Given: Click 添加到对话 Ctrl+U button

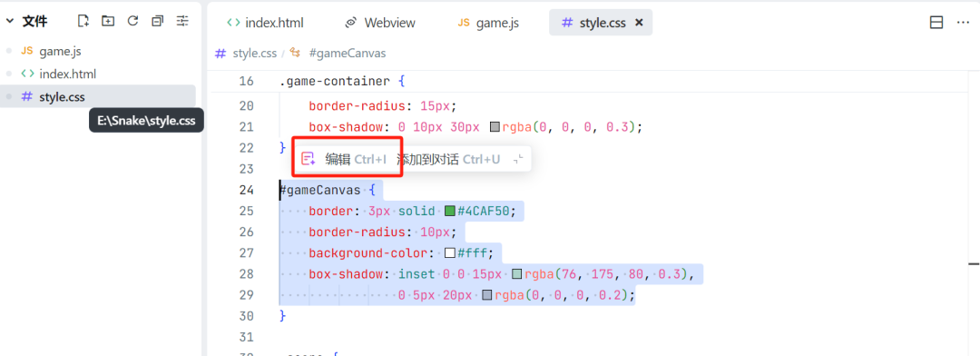Looking at the screenshot, I should pos(448,160).
